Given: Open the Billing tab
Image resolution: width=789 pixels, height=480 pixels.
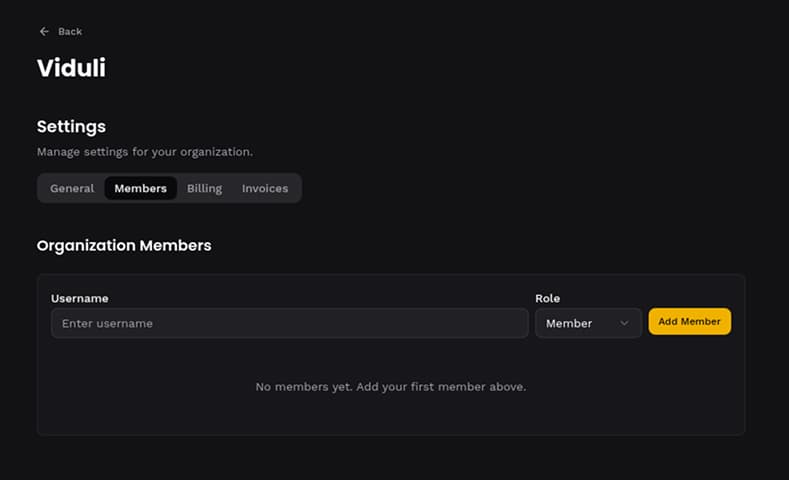Looking at the screenshot, I should point(204,188).
